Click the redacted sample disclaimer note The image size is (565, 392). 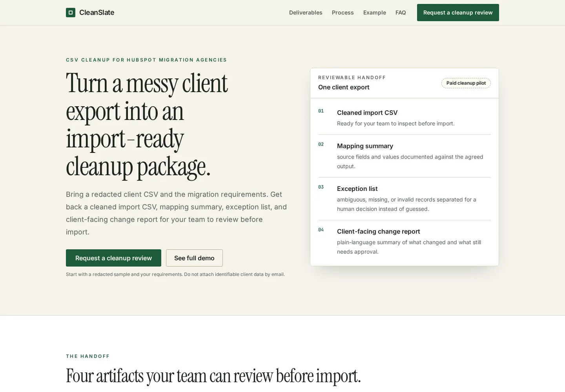pyautogui.click(x=175, y=274)
